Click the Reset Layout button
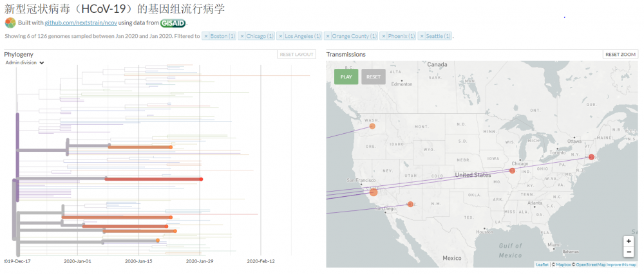644x274 pixels. click(296, 55)
